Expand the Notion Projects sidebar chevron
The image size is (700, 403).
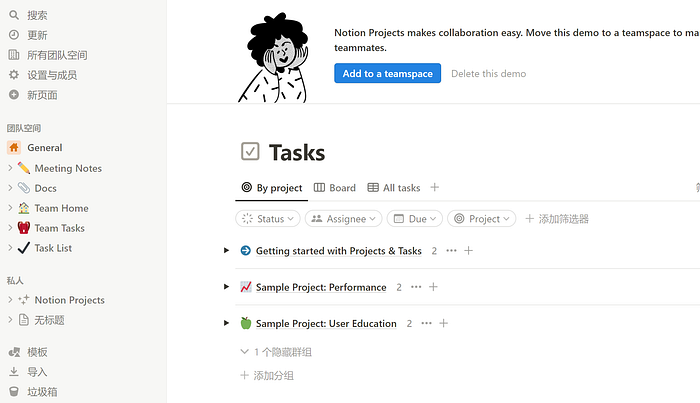pos(10,299)
